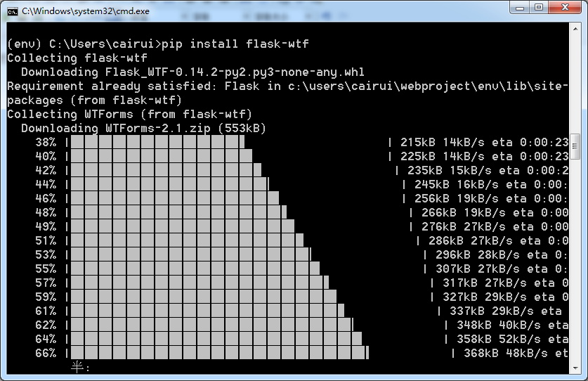Image resolution: width=588 pixels, height=381 pixels.
Task: Click the 59% progress percentage
Action: click(x=46, y=297)
